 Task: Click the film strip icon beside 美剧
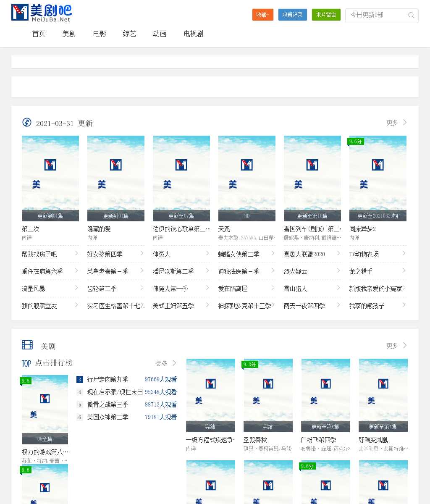27,345
